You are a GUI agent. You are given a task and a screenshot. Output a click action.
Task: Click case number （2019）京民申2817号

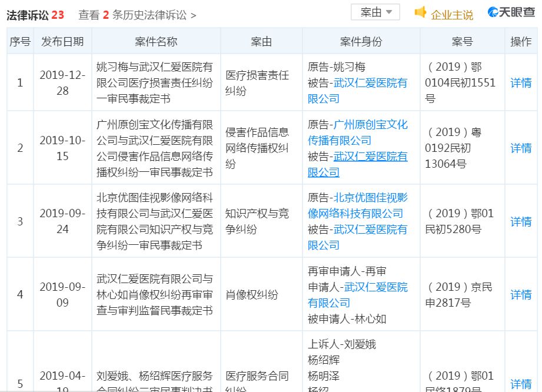point(458,294)
